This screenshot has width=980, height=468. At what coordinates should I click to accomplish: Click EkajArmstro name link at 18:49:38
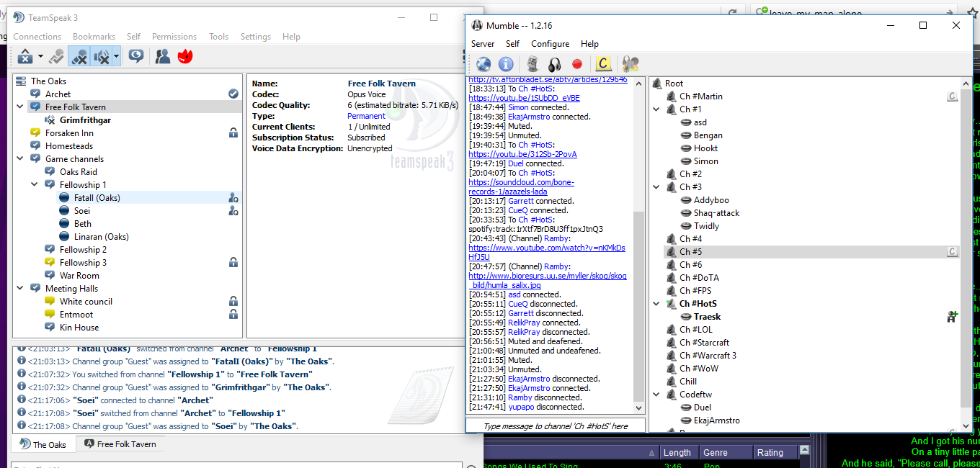529,117
